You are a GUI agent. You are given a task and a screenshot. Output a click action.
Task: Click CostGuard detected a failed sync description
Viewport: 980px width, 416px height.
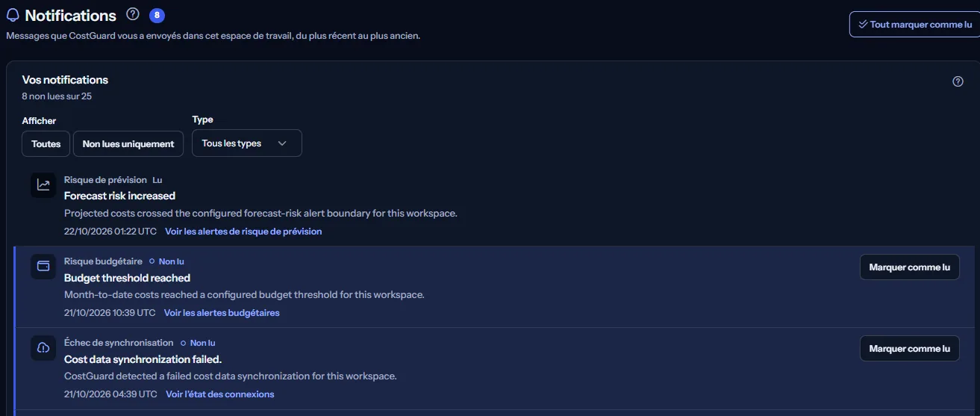(x=230, y=376)
